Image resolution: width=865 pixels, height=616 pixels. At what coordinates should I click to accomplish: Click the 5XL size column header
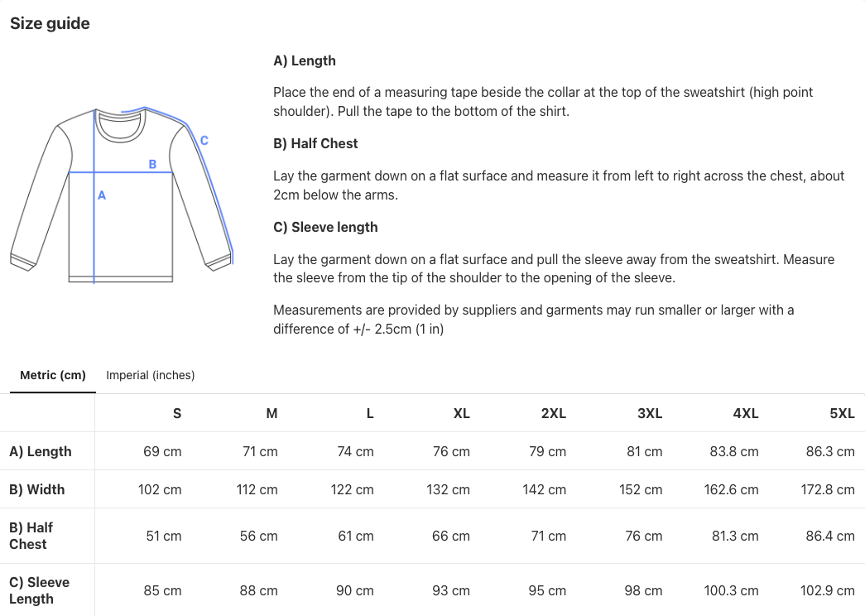pos(842,413)
